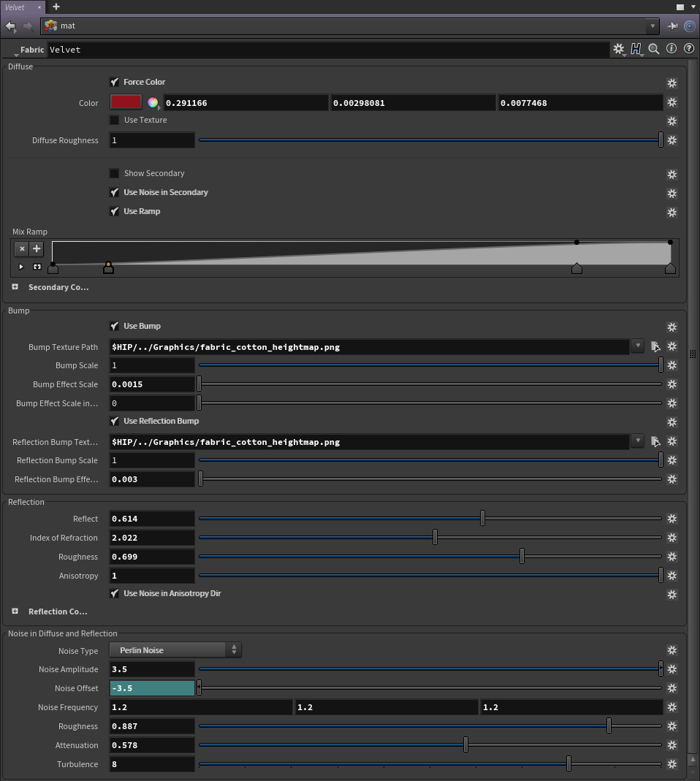Add a new tab with the plus button
The image size is (700, 781).
56,7
